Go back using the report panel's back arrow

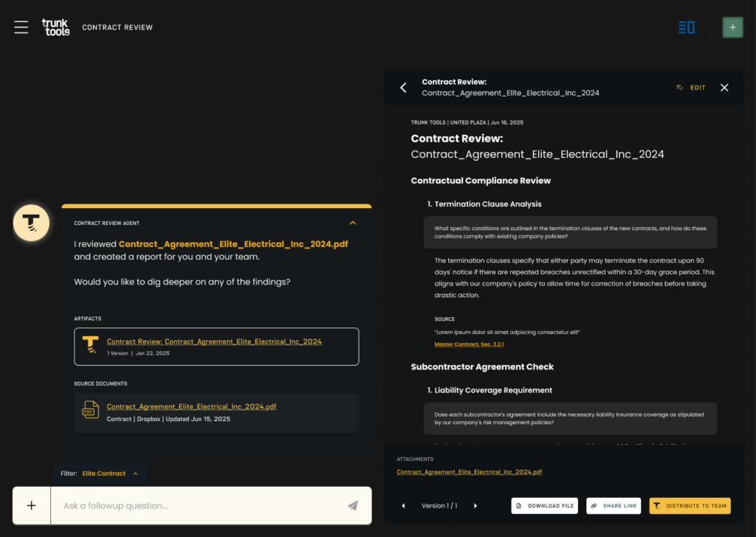403,88
